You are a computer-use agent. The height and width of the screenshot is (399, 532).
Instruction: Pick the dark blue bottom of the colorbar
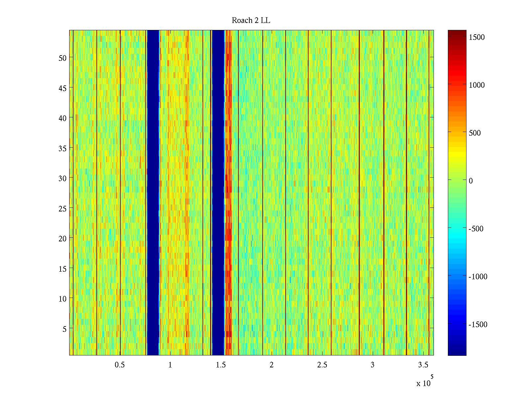click(457, 352)
